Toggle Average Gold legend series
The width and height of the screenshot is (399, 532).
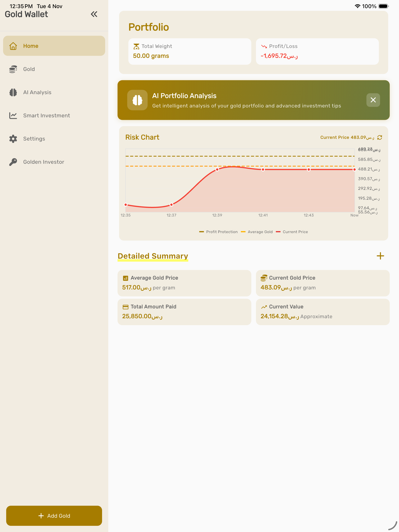tap(257, 232)
